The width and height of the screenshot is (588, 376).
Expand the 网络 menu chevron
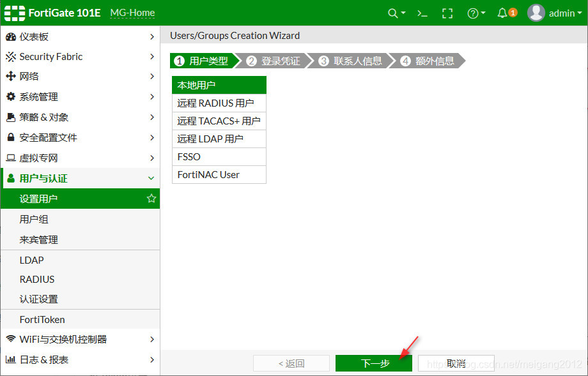[x=152, y=77]
